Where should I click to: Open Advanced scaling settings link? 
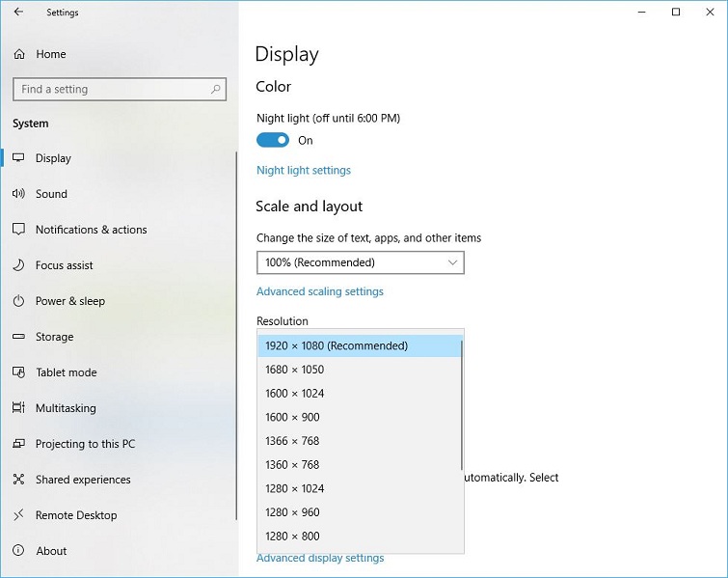click(319, 291)
